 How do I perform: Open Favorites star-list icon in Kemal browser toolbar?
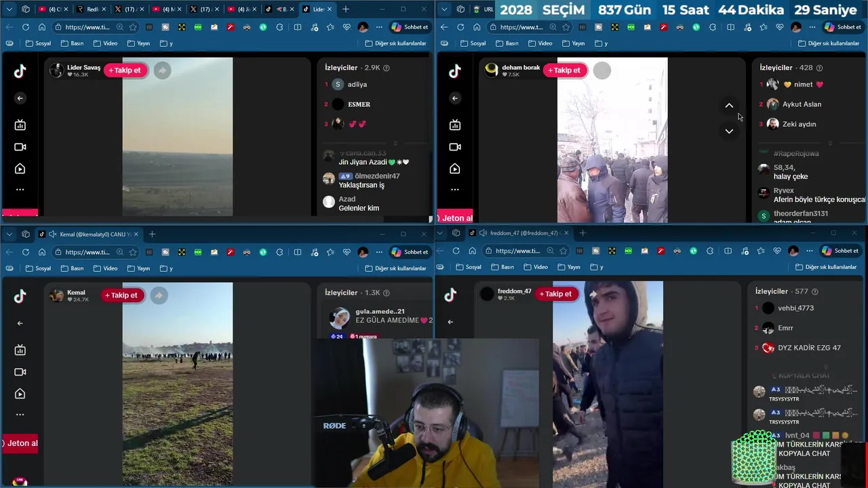tap(330, 252)
